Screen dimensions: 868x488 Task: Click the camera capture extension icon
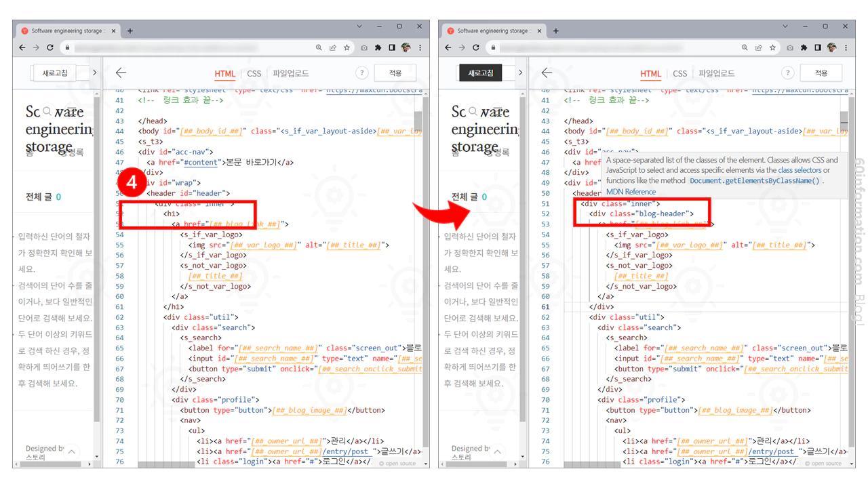tap(364, 47)
